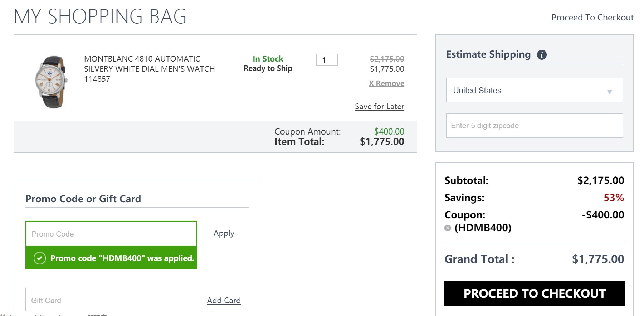Screen dimensions: 644x316
Task: Click the green $400.00 coupon amount
Action: pyautogui.click(x=389, y=131)
